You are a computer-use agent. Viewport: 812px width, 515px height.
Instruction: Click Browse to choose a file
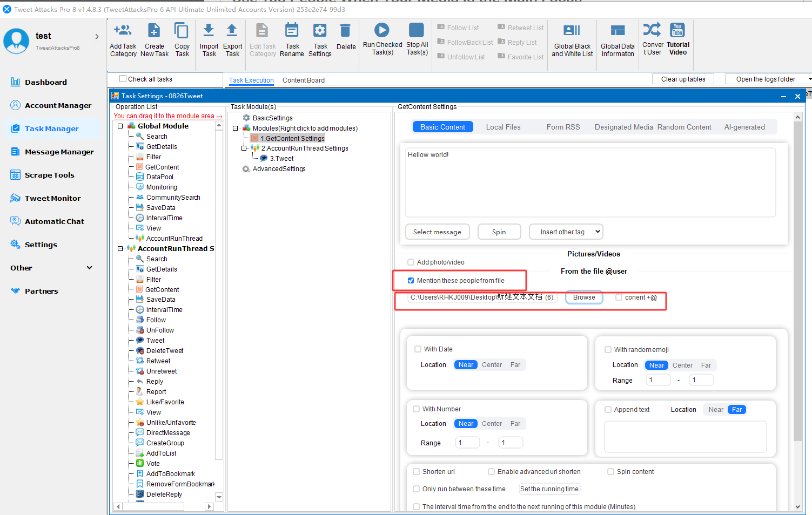pos(584,297)
